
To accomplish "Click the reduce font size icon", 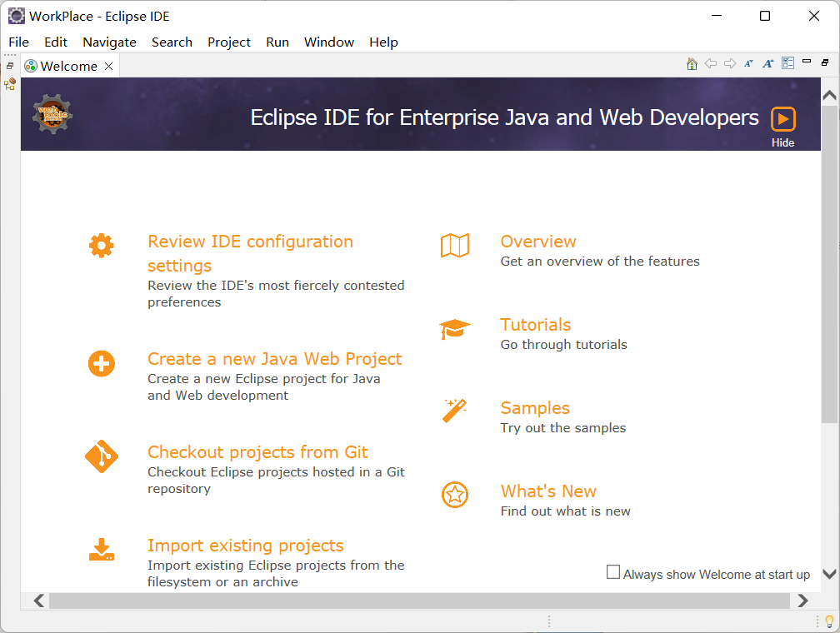I will [x=748, y=64].
